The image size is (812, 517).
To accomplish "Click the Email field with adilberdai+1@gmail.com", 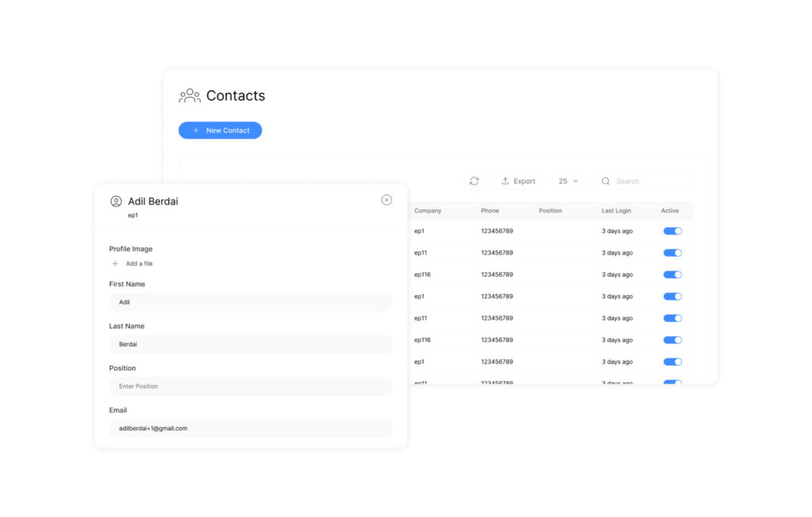I will click(251, 428).
